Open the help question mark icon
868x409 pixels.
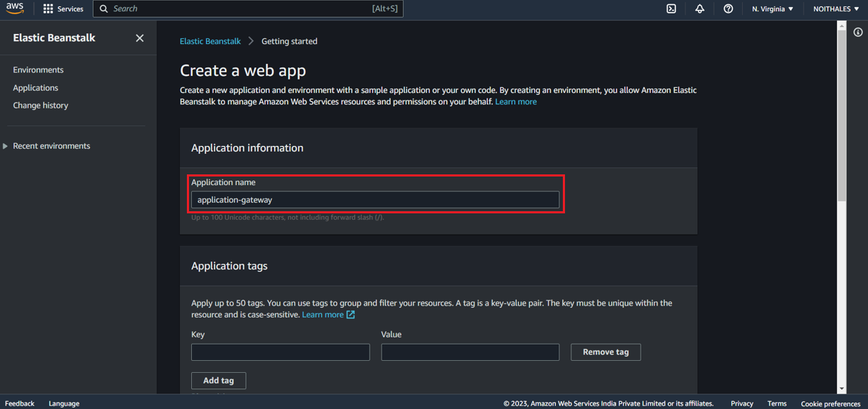point(728,8)
